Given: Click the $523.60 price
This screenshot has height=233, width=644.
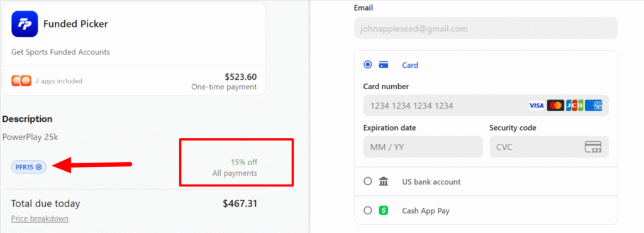Looking at the screenshot, I should [x=241, y=77].
